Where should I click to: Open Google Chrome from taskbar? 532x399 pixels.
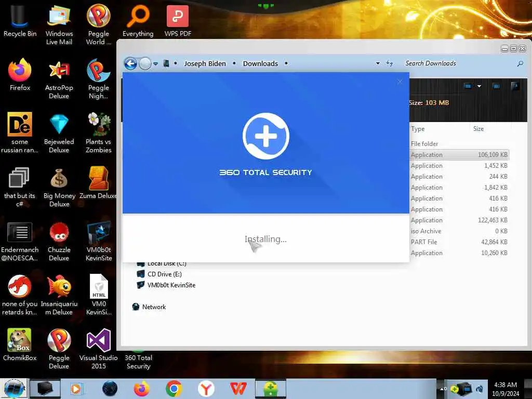pyautogui.click(x=174, y=389)
